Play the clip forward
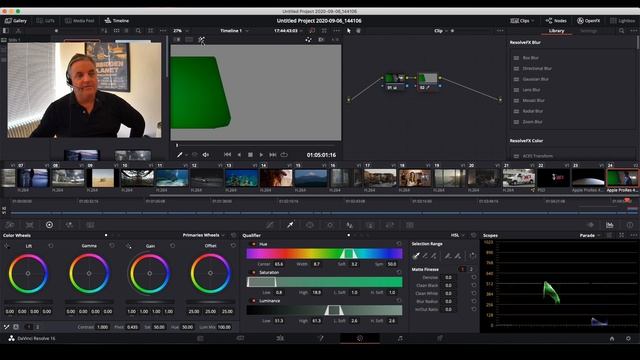Image resolution: width=640 pixels, height=360 pixels. [x=261, y=155]
